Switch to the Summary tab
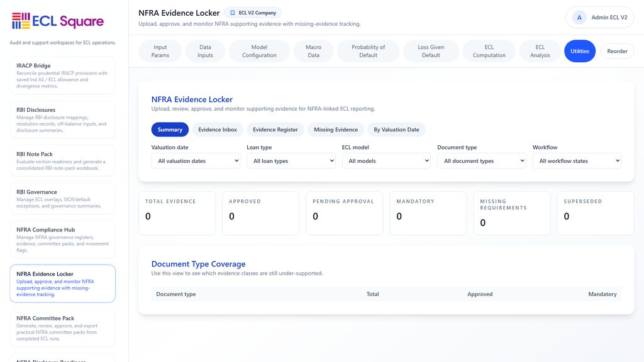644x362 pixels. 170,129
